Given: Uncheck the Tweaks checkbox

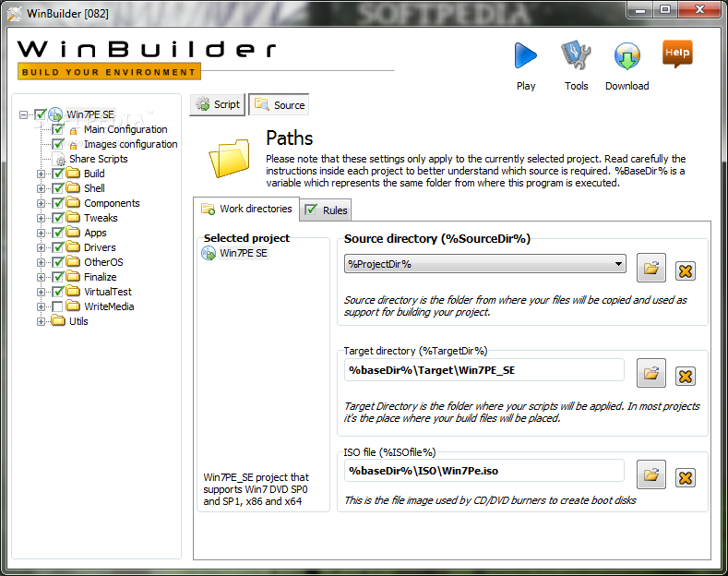Looking at the screenshot, I should (x=57, y=218).
